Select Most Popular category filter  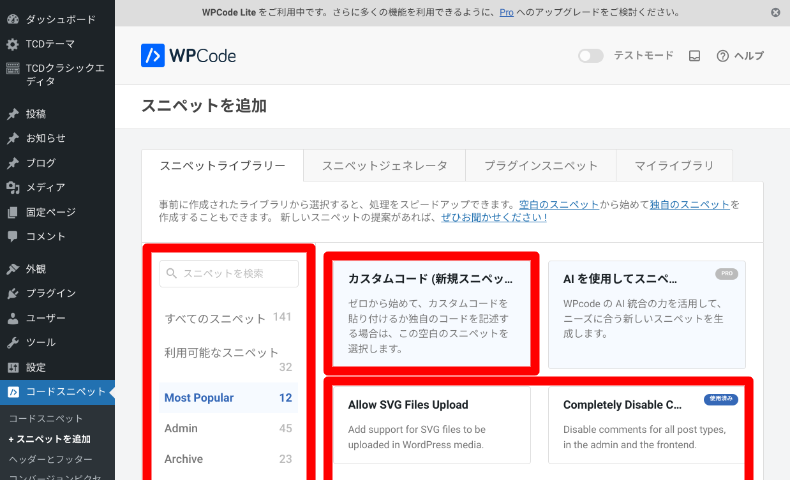click(228, 398)
